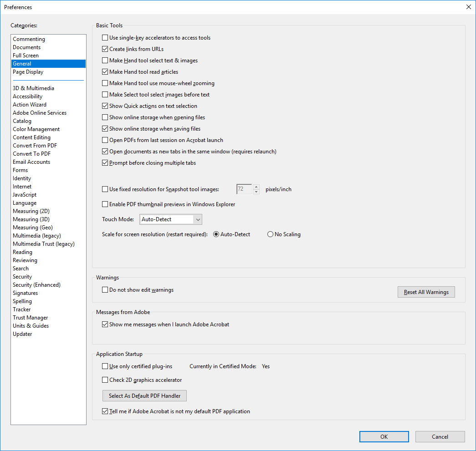
Task: Open the Touch Mode dropdown
Action: (171, 219)
